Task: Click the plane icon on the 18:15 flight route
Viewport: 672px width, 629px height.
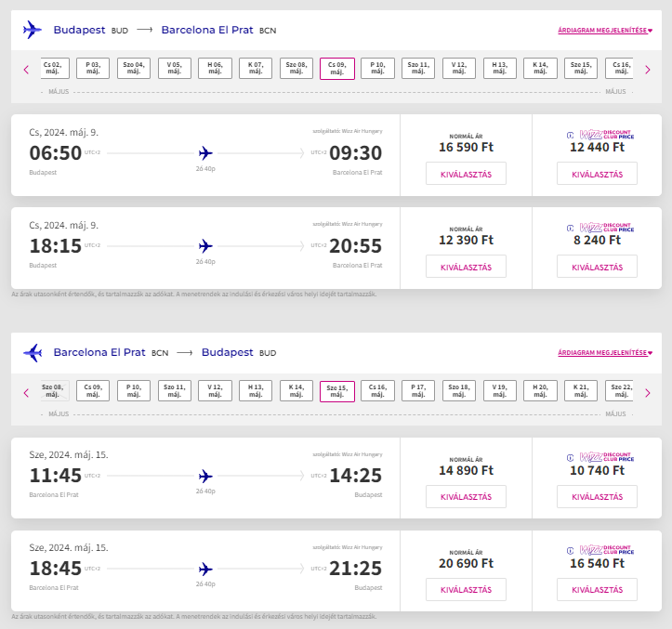Action: 205,246
